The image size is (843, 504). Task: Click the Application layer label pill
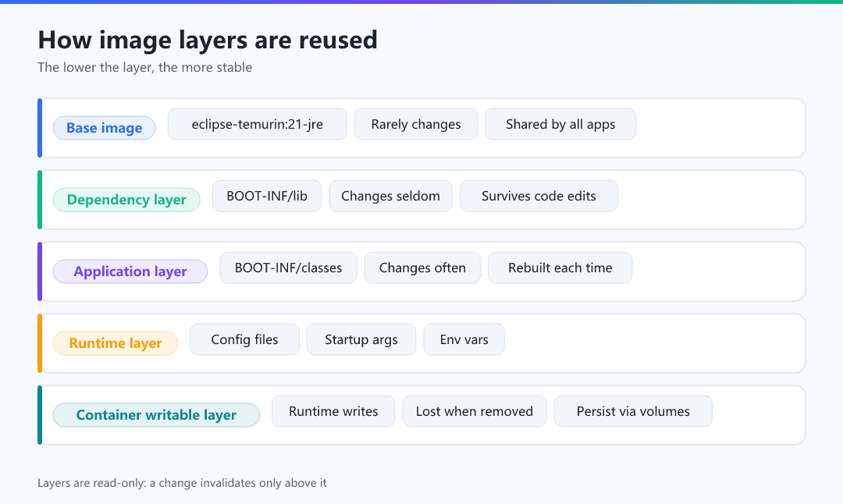[x=130, y=272]
